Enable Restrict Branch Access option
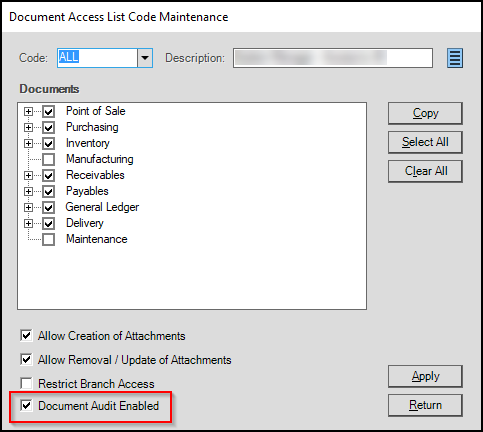 pyautogui.click(x=26, y=383)
